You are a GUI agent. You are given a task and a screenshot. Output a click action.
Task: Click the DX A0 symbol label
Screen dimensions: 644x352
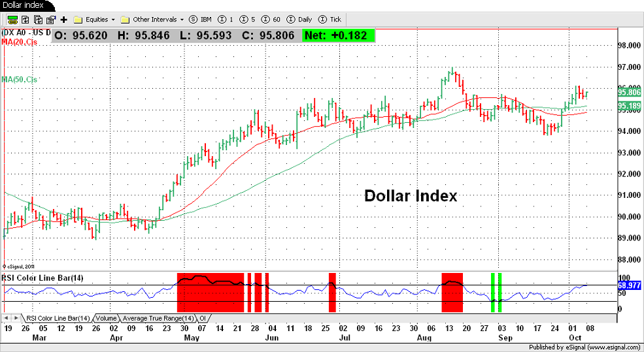(26, 33)
